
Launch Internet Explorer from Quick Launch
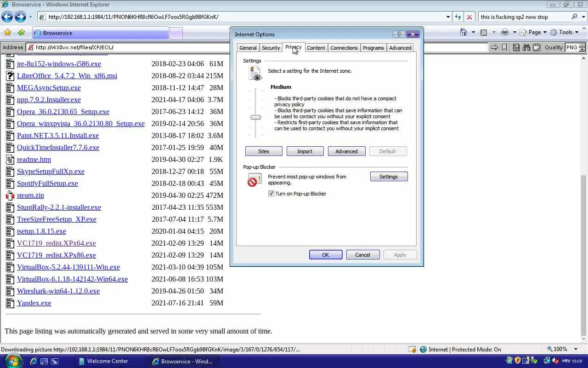(x=34, y=362)
